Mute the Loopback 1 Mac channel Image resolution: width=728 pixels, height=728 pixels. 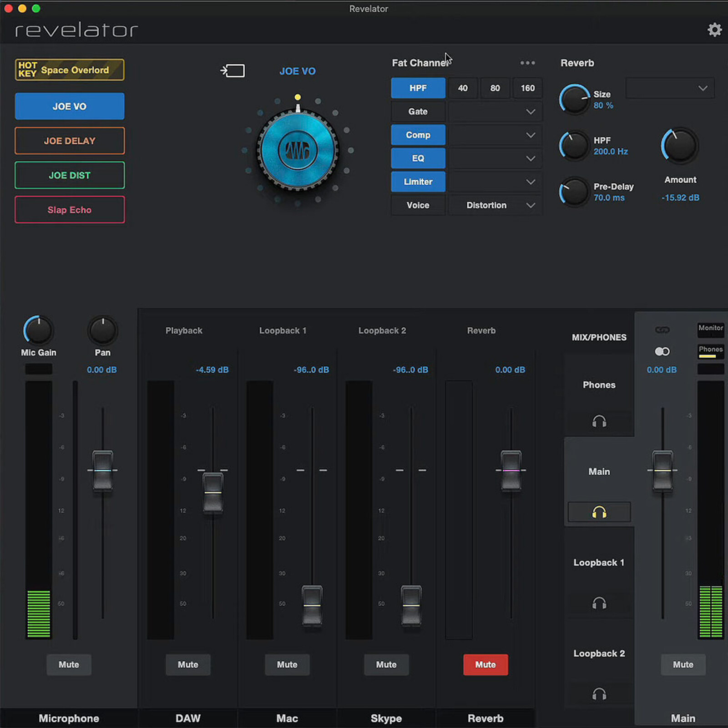(287, 664)
